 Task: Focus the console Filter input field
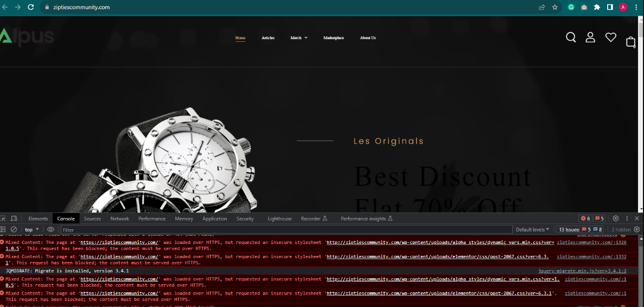(286, 230)
